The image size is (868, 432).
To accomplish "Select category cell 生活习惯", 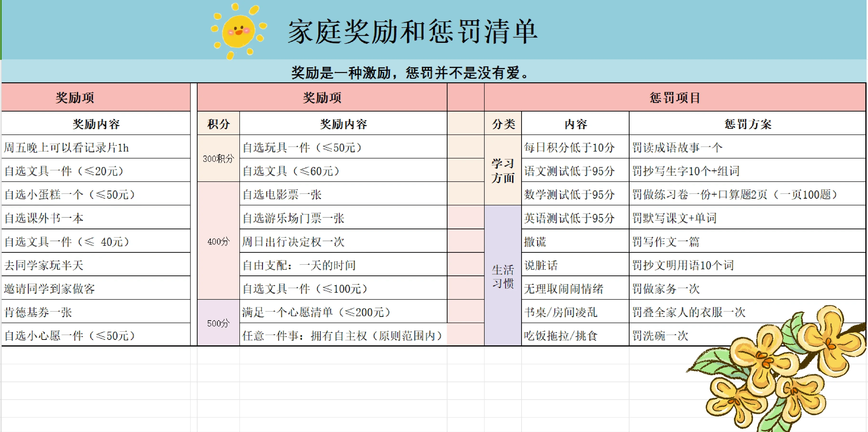I will 503,276.
